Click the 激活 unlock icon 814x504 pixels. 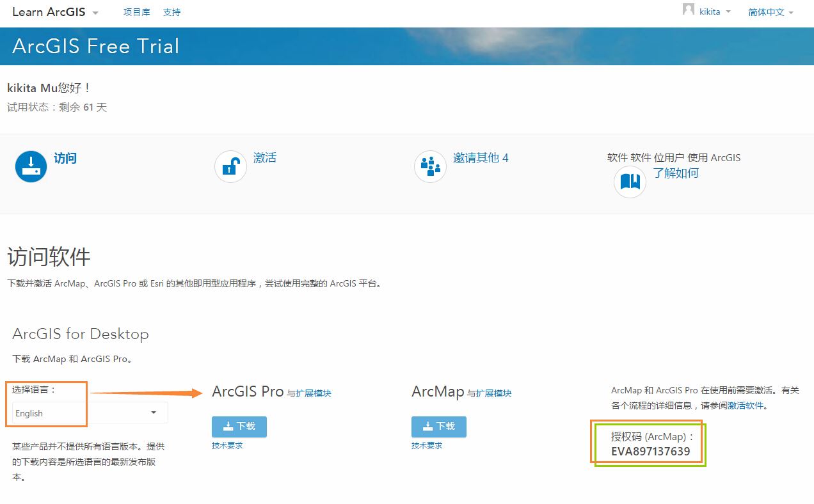(x=230, y=166)
